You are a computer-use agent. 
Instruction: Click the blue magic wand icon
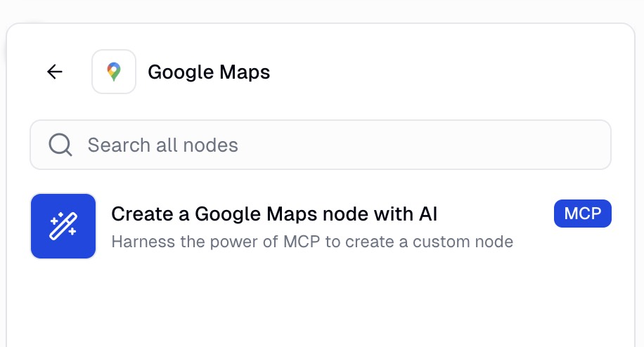coord(63,226)
